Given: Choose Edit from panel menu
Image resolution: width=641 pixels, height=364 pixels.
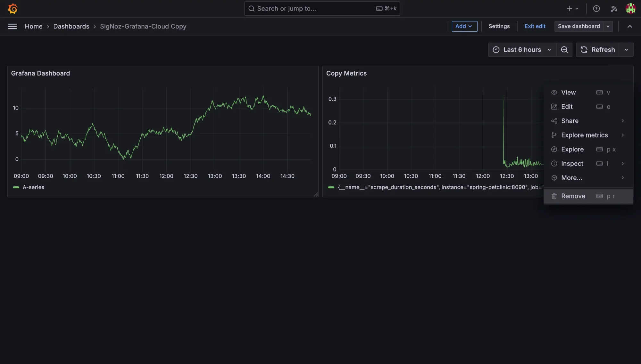Looking at the screenshot, I should (x=588, y=107).
